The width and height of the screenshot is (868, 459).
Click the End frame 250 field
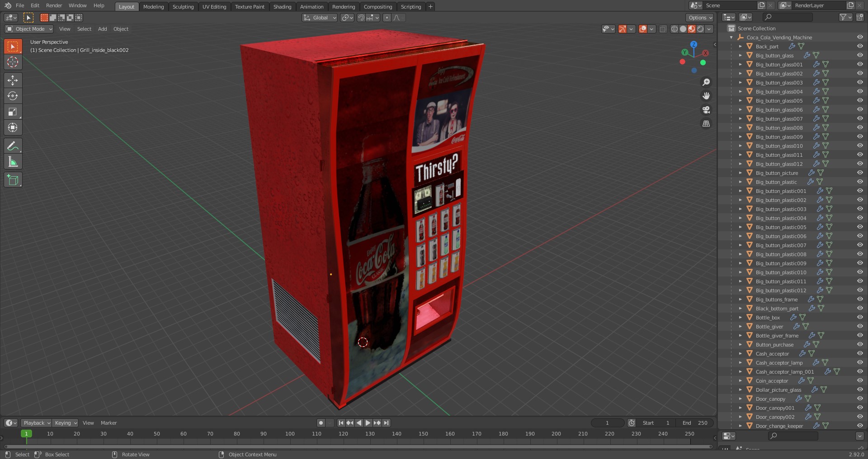coord(695,423)
